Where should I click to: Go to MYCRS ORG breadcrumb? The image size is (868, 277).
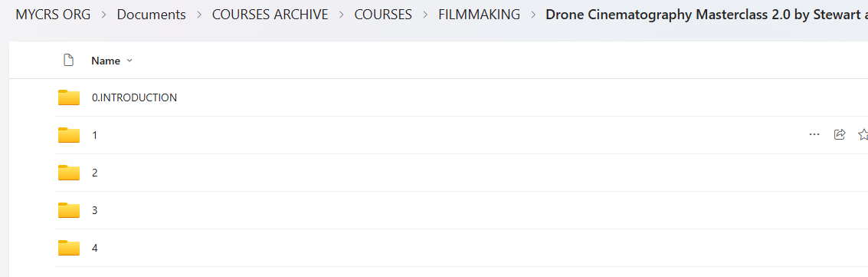point(53,15)
